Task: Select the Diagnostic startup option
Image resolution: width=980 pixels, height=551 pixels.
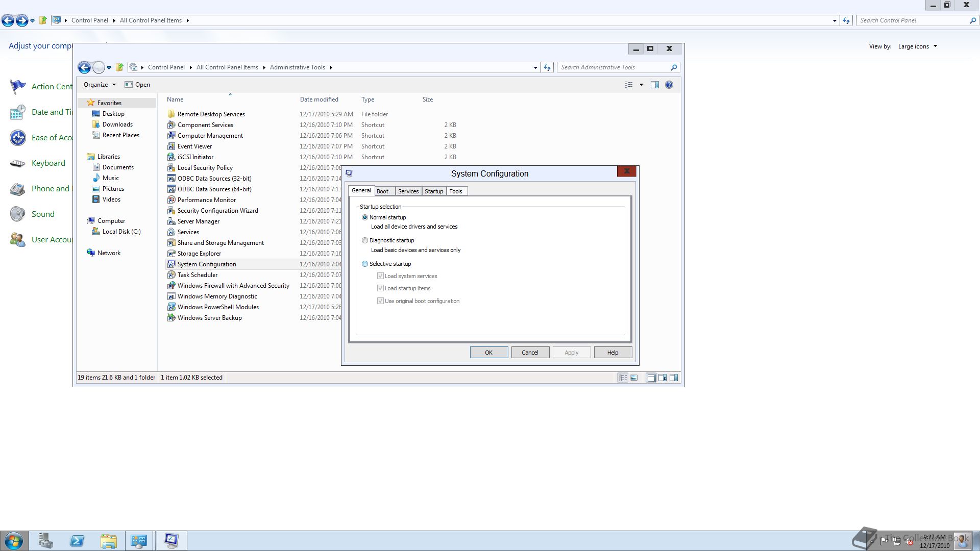Action: pyautogui.click(x=365, y=240)
